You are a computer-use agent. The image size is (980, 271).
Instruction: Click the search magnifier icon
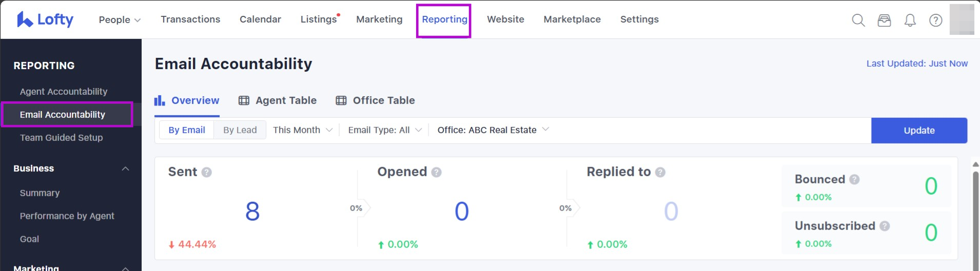(858, 20)
